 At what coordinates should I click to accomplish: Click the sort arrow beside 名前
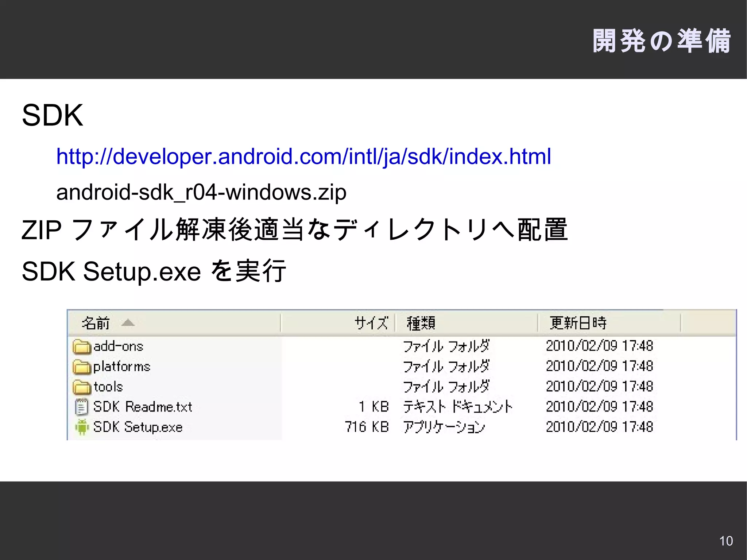128,323
